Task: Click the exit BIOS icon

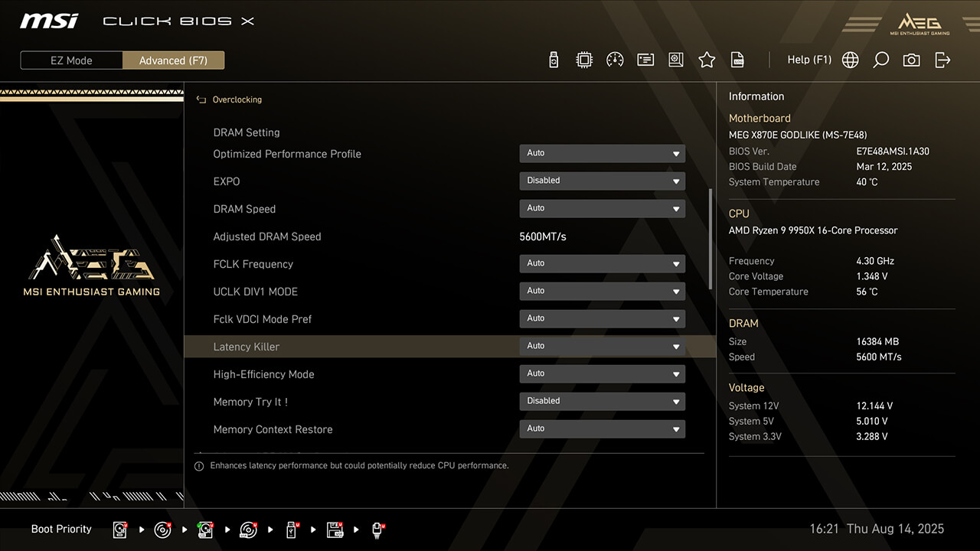Action: pyautogui.click(x=942, y=60)
